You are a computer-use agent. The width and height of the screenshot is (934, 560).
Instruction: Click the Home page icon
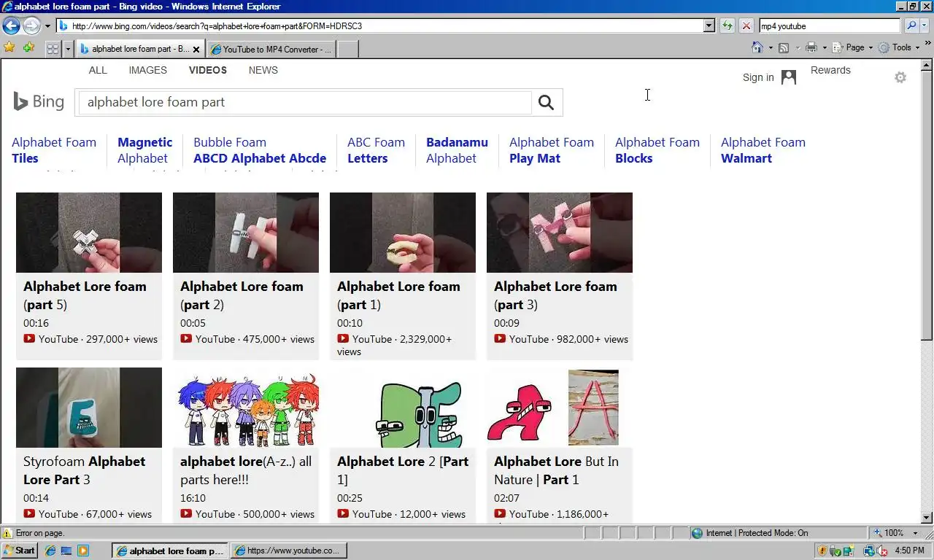click(x=757, y=47)
